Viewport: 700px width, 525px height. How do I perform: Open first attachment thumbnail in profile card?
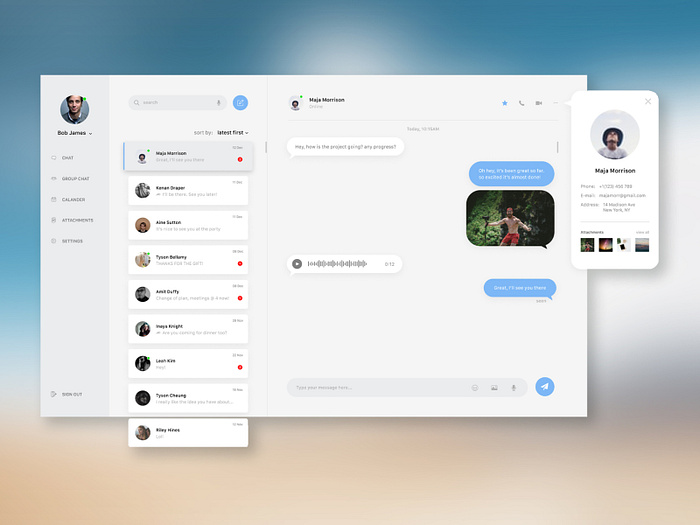[x=587, y=245]
